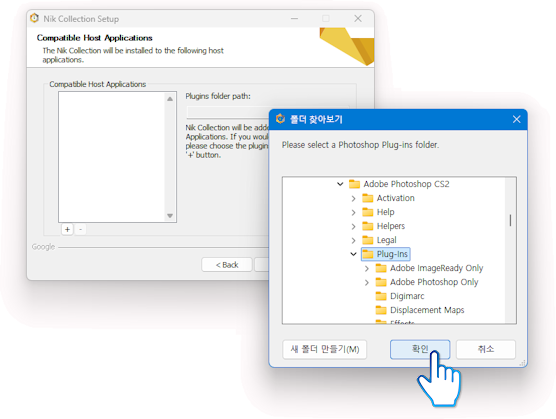This screenshot has height=419, width=556.
Task: Expand the Helpers folder
Action: (353, 226)
